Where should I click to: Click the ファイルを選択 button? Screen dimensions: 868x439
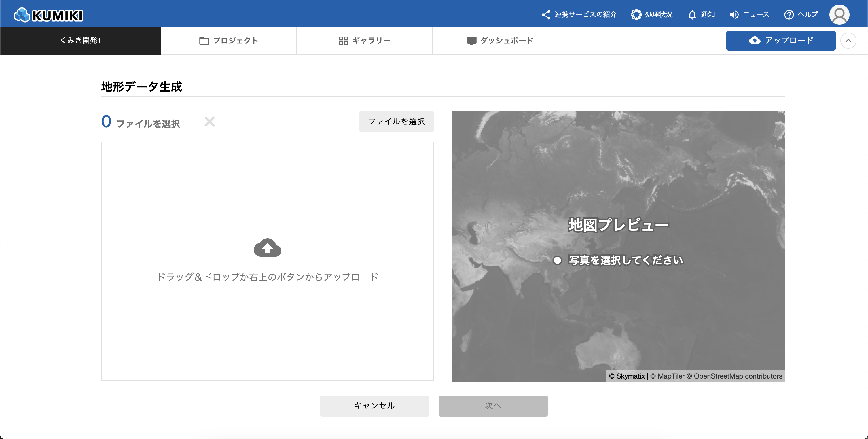coord(396,122)
